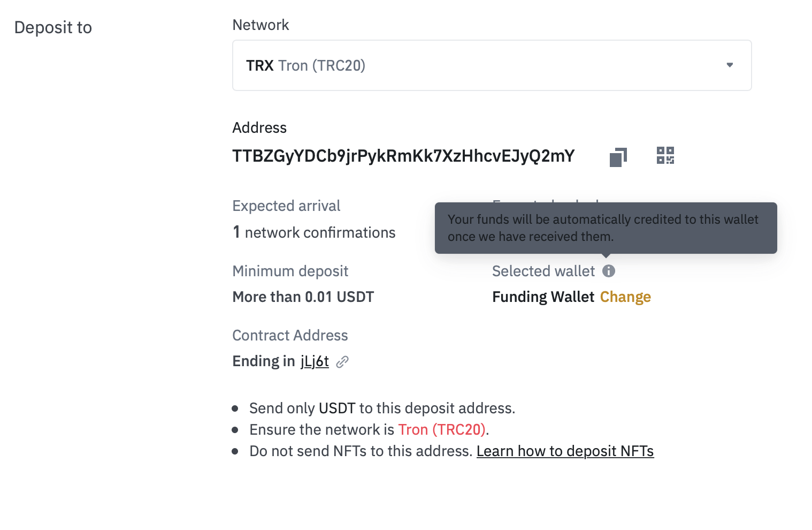Click the Send only USDT notice
The width and height of the screenshot is (812, 530).
coord(382,408)
